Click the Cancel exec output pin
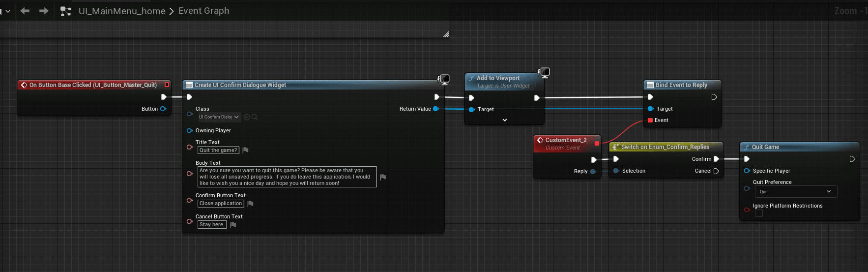Viewport: 868px width, 272px height. [716, 171]
